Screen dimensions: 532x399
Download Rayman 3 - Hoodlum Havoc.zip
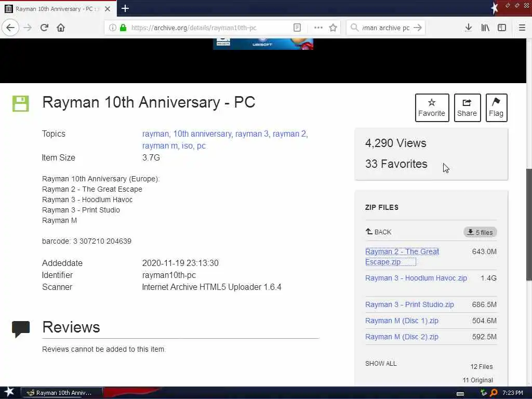point(416,278)
